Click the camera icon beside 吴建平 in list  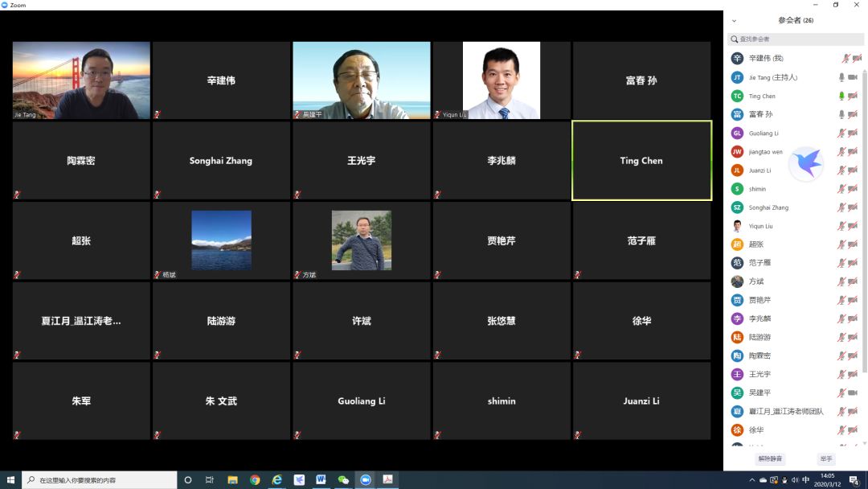click(x=855, y=392)
